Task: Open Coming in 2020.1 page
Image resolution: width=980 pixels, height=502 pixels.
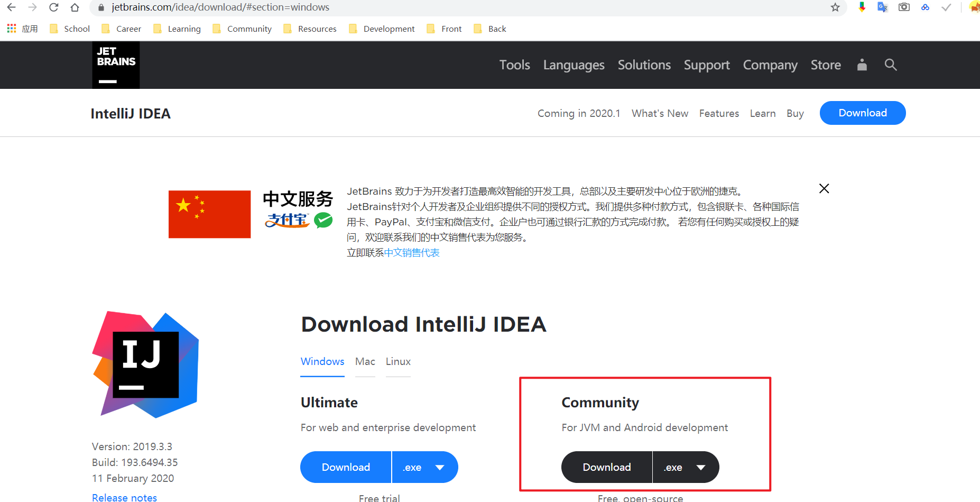Action: click(x=579, y=113)
